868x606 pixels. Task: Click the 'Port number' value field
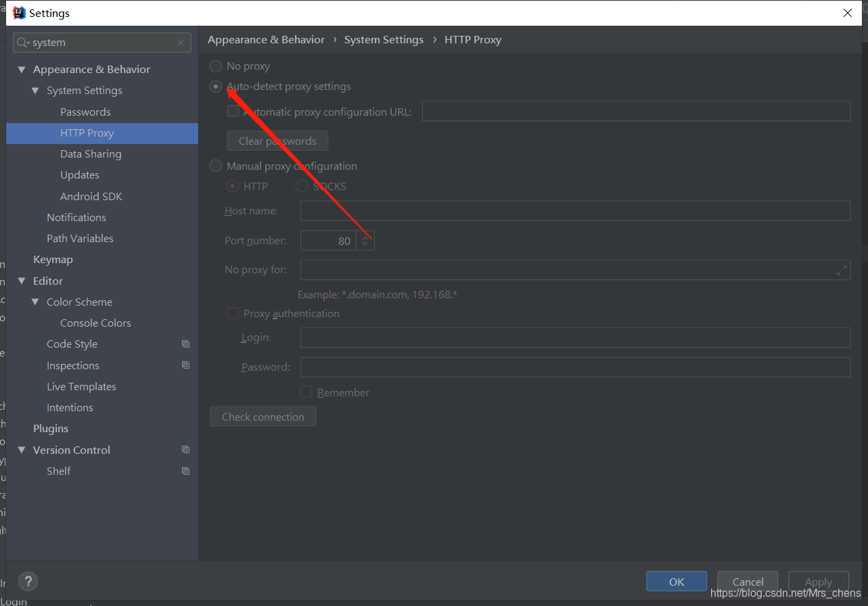pos(328,241)
